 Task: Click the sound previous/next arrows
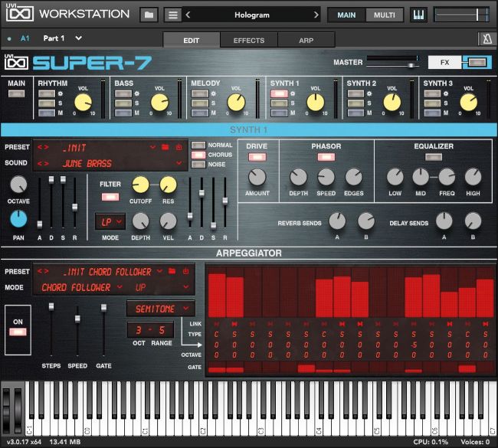pos(43,163)
